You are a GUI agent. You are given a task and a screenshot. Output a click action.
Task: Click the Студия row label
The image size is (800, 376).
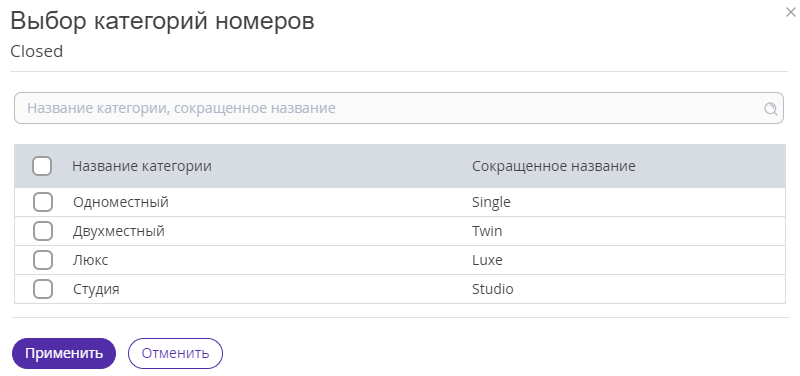(96, 289)
